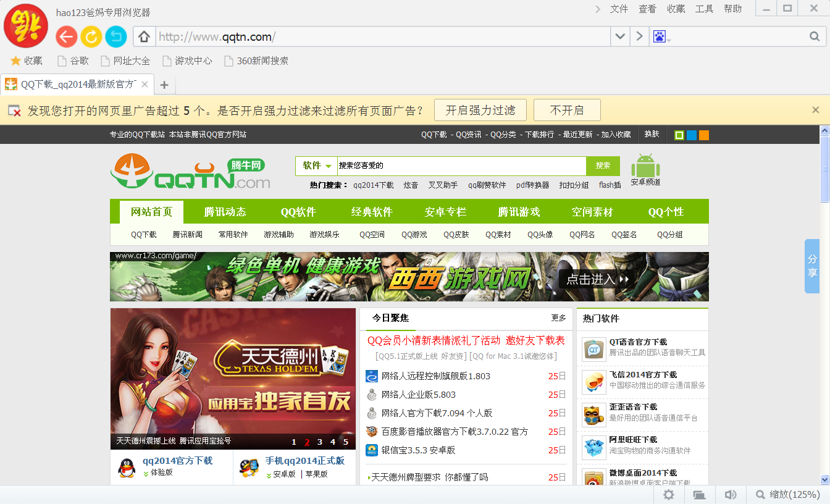Viewport: 830px width, 504px height.
Task: Dismiss the ad filter notification bar
Action: (816, 110)
